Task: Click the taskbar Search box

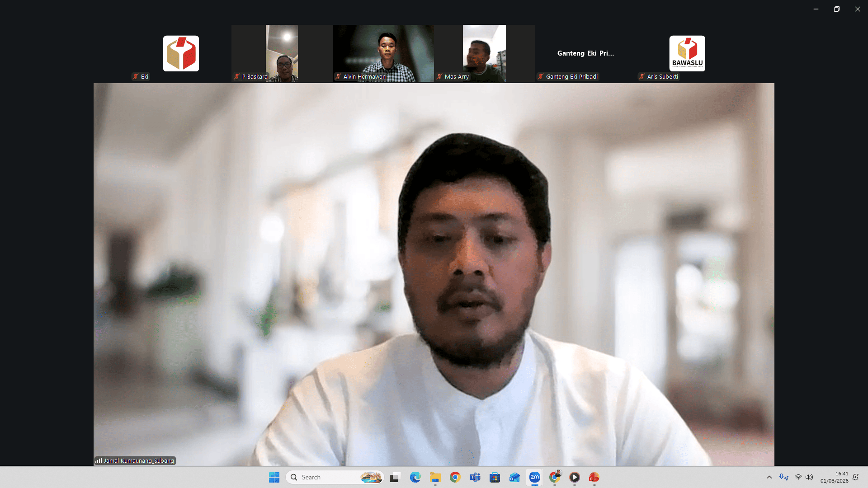Action: click(335, 477)
